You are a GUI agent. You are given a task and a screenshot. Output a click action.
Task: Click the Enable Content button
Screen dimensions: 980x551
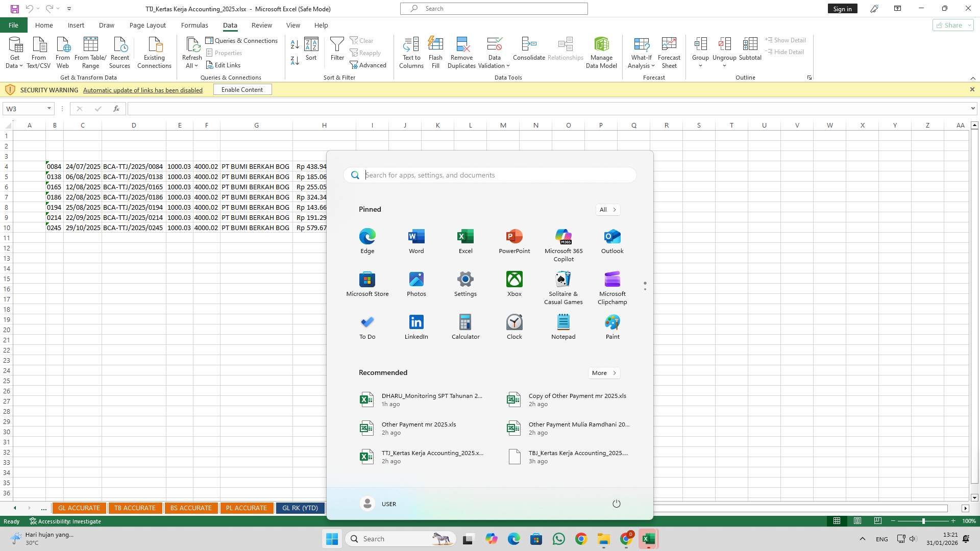click(x=242, y=89)
